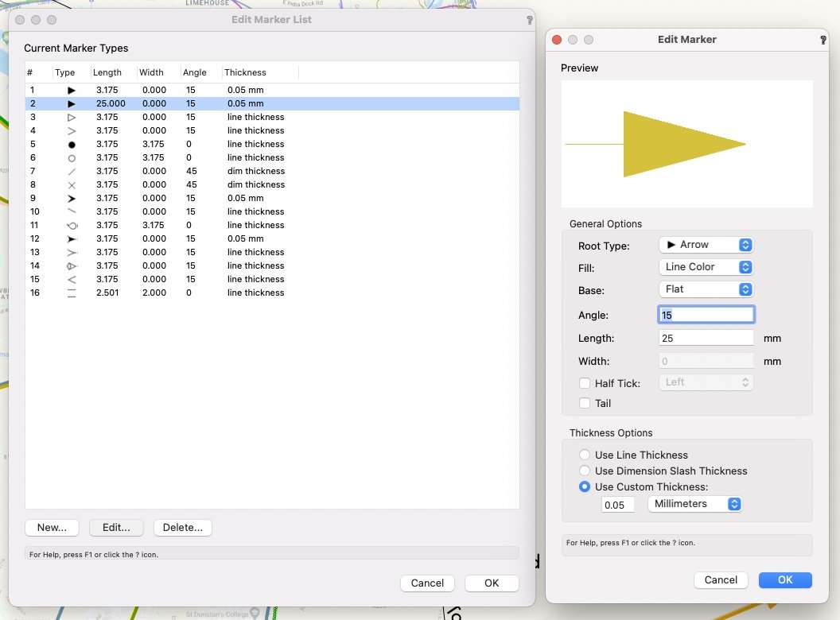Screen dimensions: 840x620
Task: Open the Root Type Arrow dropdown
Action: pyautogui.click(x=706, y=245)
